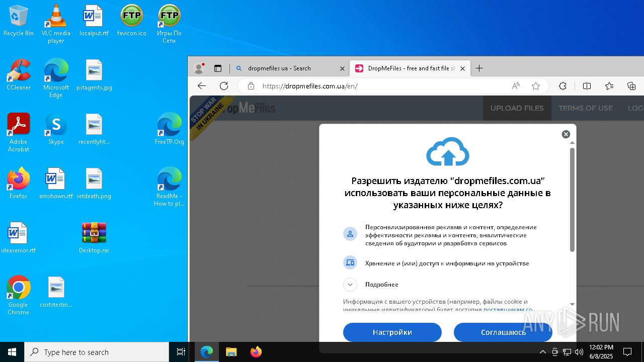This screenshot has width=644, height=362.
Task: Close the dropmefiles ua - Search tab
Action: (342, 68)
